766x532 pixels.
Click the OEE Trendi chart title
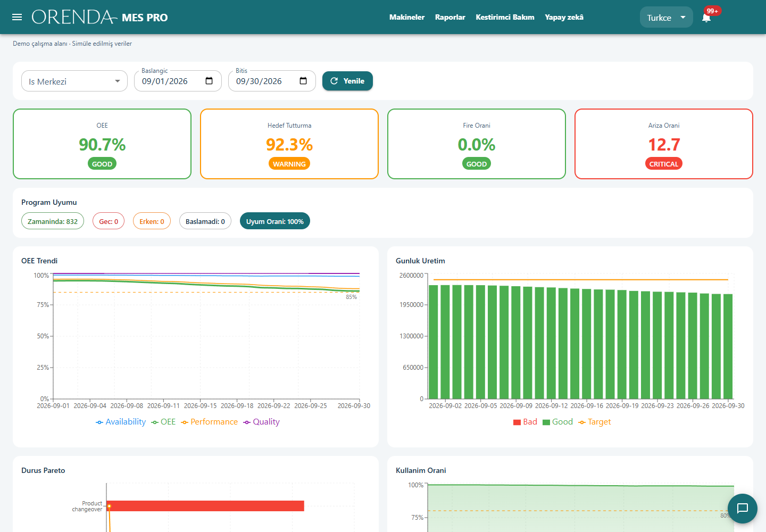coord(39,261)
